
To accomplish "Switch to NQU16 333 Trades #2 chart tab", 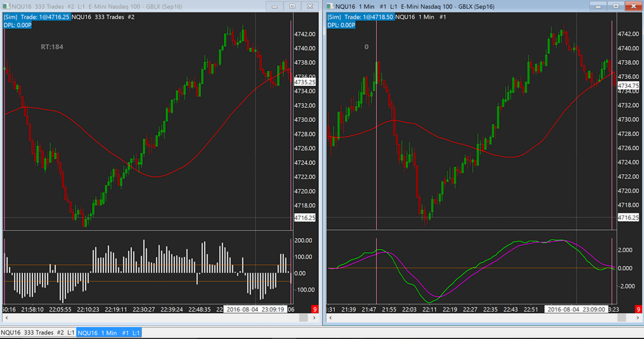I will (x=38, y=333).
